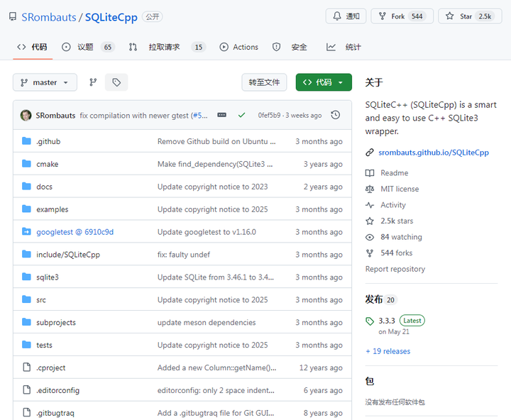Click the eye icon next to 84 watching

pyautogui.click(x=370, y=237)
